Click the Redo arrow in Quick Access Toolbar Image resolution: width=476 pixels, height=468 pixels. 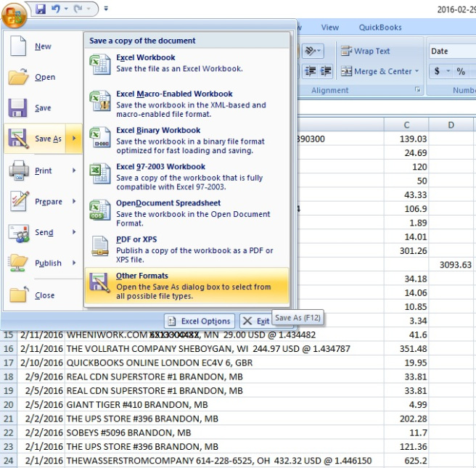(x=78, y=9)
